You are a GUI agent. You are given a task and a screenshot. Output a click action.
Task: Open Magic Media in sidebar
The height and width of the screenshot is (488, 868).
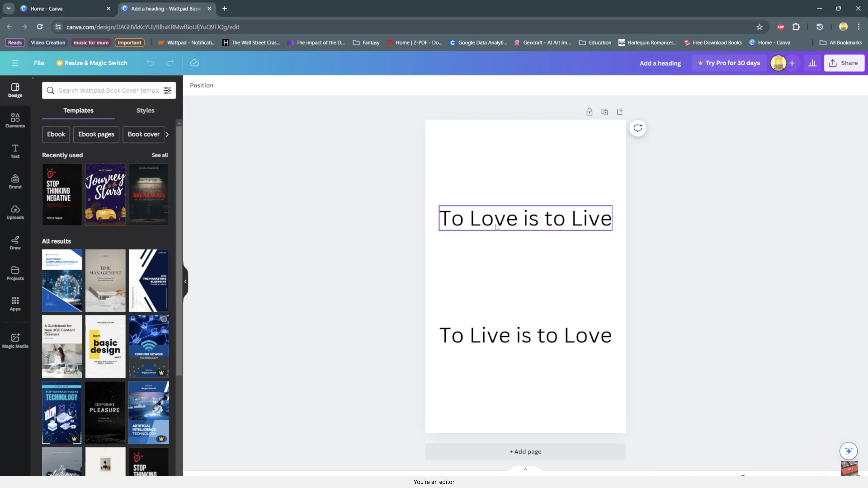(x=15, y=341)
